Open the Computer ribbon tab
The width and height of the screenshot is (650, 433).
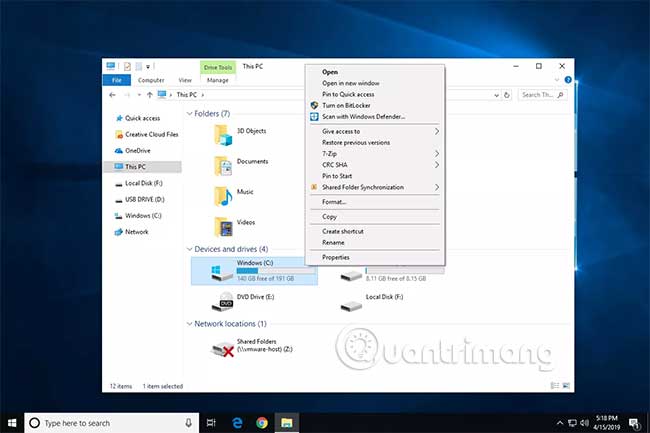click(x=151, y=80)
